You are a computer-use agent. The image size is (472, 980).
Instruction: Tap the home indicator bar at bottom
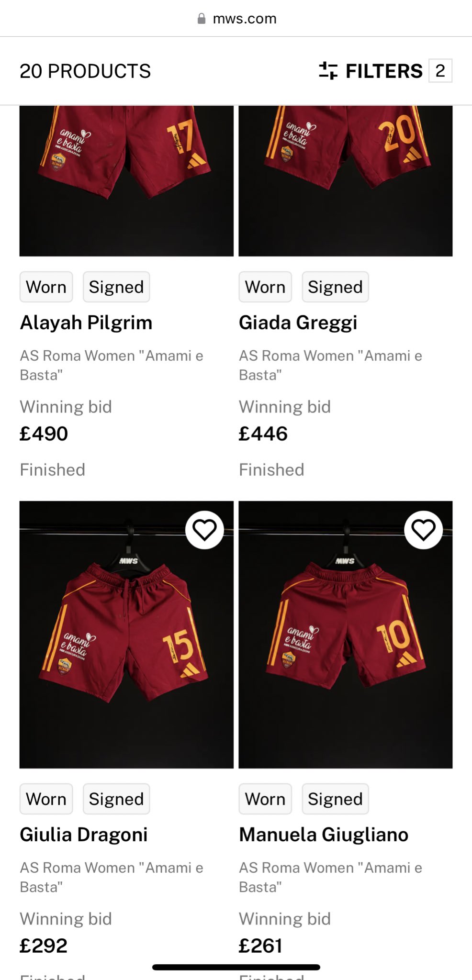point(236,967)
